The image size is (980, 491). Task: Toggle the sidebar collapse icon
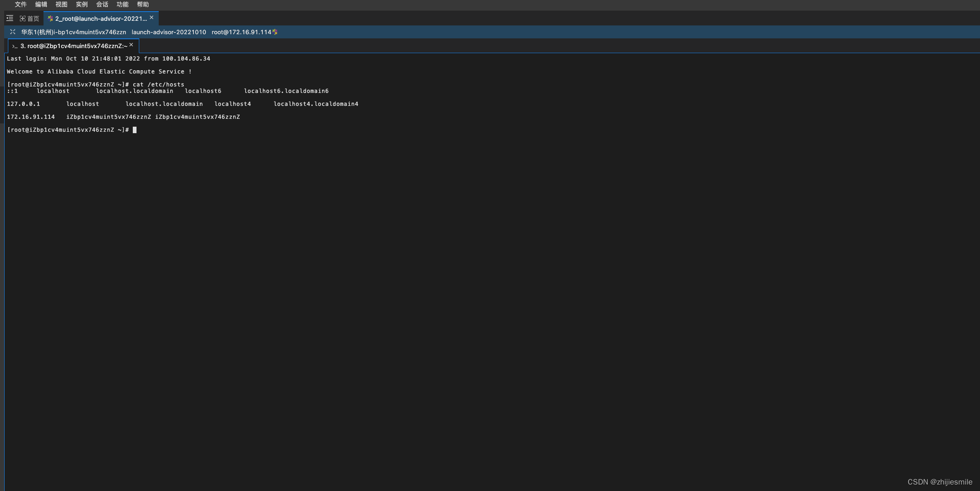tap(10, 18)
